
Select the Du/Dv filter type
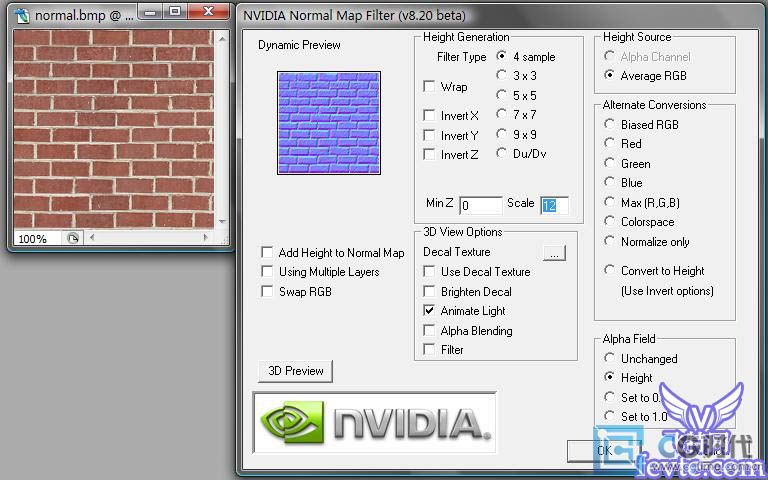(x=501, y=153)
